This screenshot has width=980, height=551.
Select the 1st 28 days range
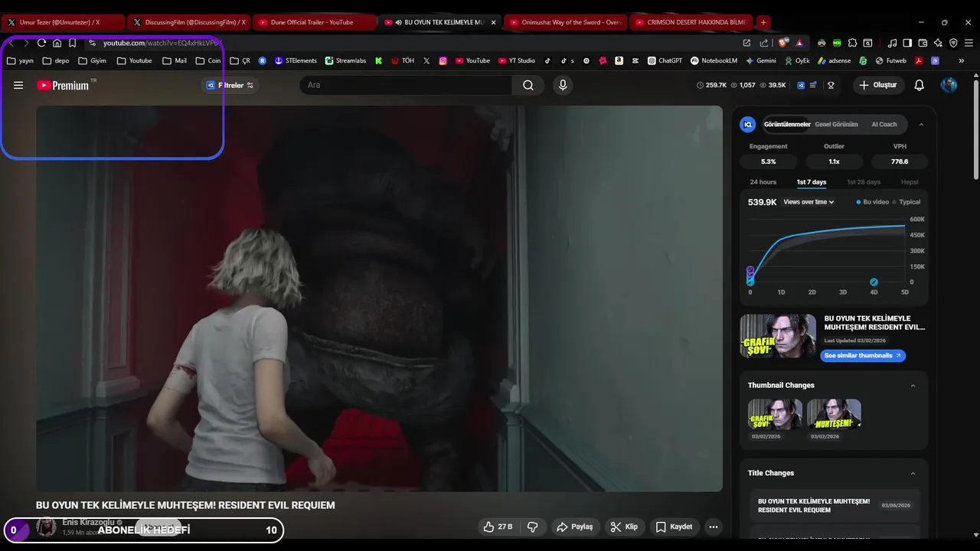[864, 182]
